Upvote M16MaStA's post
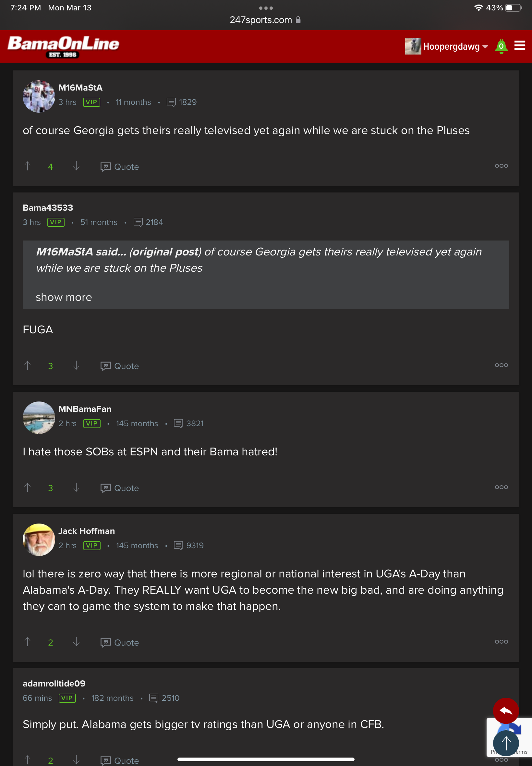This screenshot has width=532, height=766. [28, 166]
